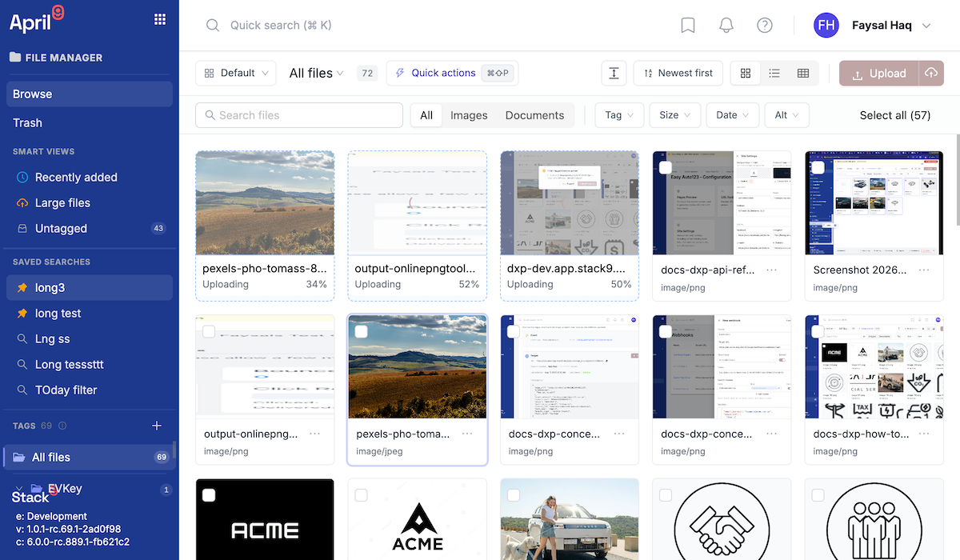Expand the EVKey tag folder

click(21, 489)
